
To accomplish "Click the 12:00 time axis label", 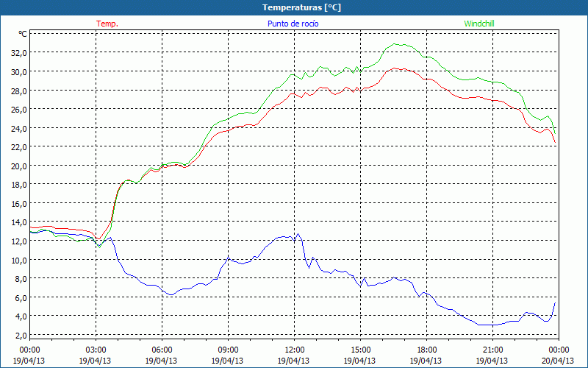I will pos(294,350).
